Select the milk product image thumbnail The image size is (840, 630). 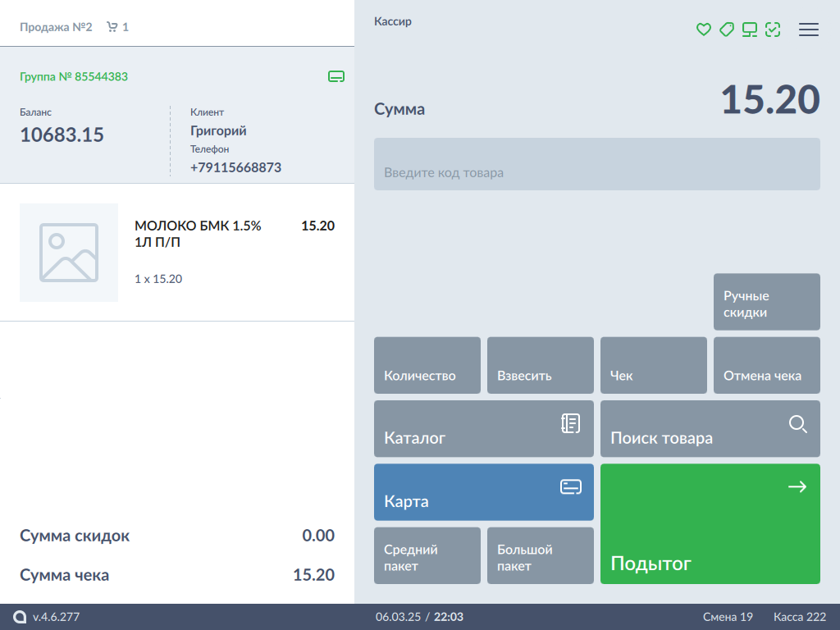point(69,253)
